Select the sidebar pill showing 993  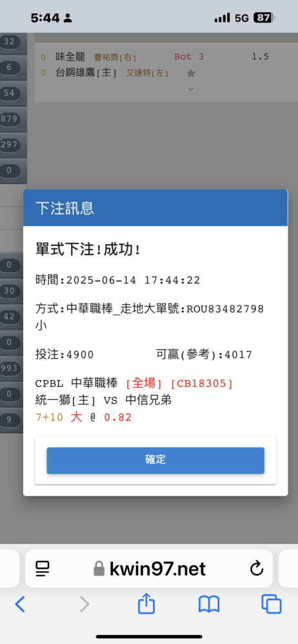10,368
